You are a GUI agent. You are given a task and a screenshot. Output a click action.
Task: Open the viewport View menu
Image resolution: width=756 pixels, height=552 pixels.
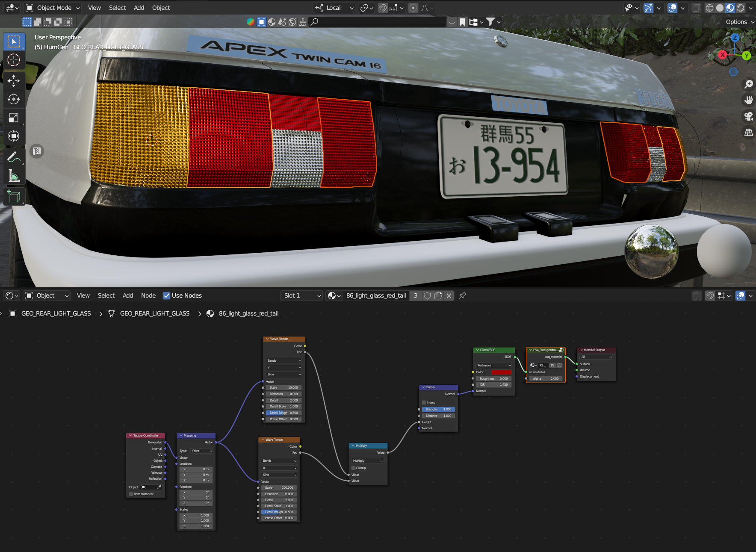[x=94, y=8]
